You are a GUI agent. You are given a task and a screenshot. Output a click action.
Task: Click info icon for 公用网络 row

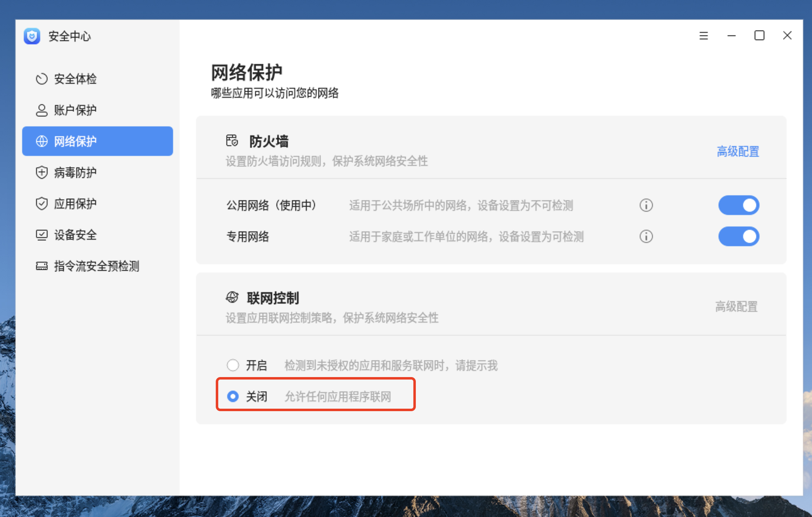coord(646,205)
